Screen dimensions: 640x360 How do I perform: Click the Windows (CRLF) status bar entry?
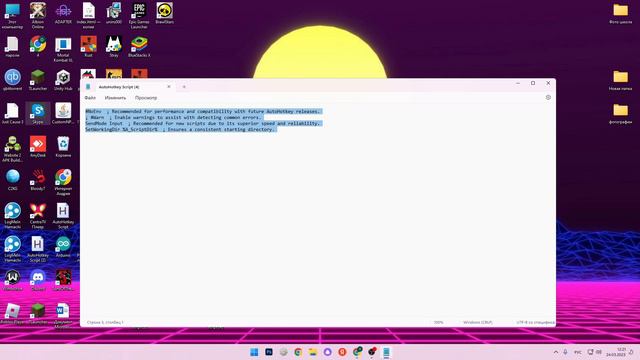point(478,322)
